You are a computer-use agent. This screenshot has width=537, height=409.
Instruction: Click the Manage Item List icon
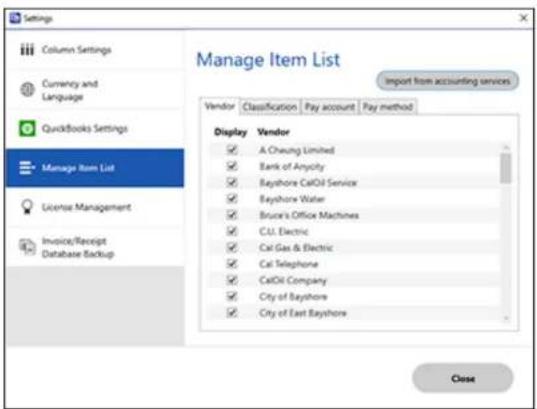click(27, 168)
